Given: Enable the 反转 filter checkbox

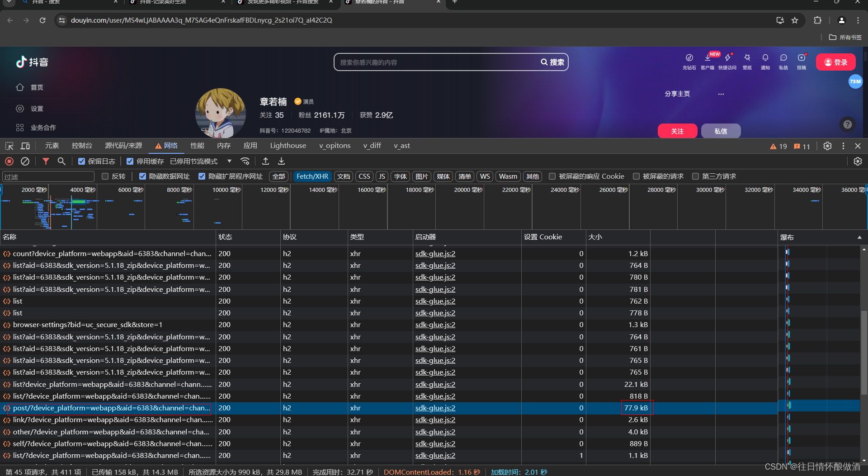Looking at the screenshot, I should pos(105,176).
